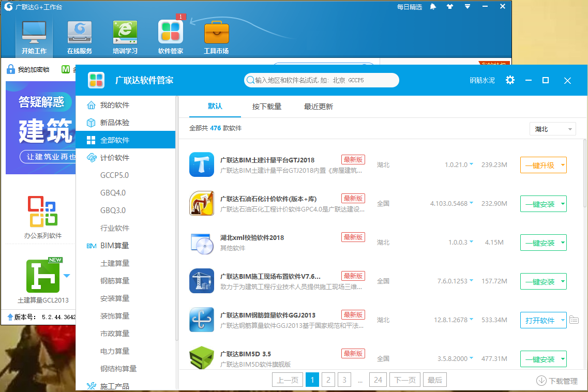Switch to 默认 tab

[x=215, y=106]
